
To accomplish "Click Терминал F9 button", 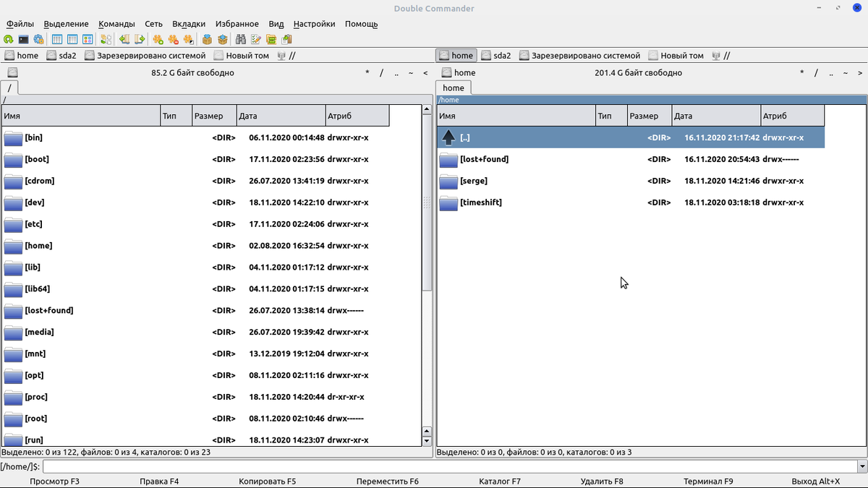I will 708,481.
